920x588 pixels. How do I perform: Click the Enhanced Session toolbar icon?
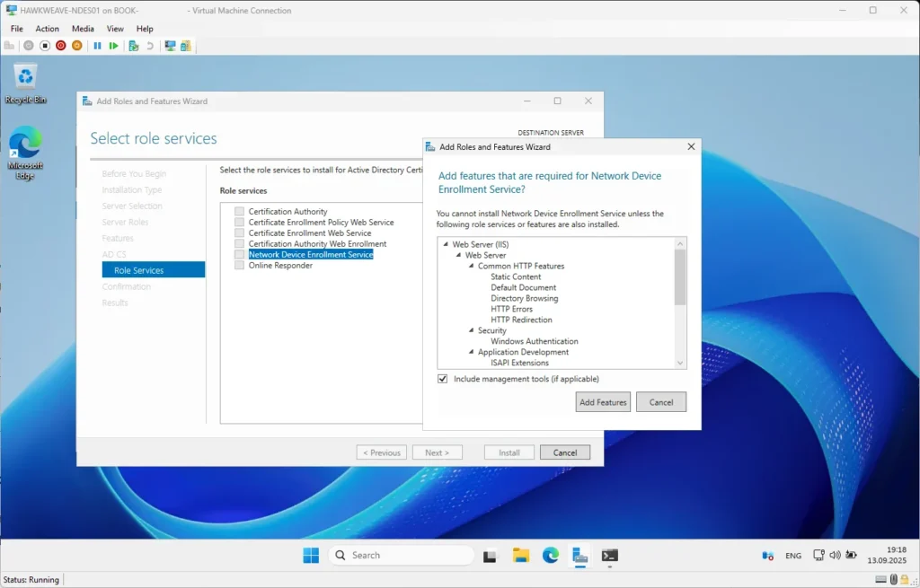tap(170, 46)
